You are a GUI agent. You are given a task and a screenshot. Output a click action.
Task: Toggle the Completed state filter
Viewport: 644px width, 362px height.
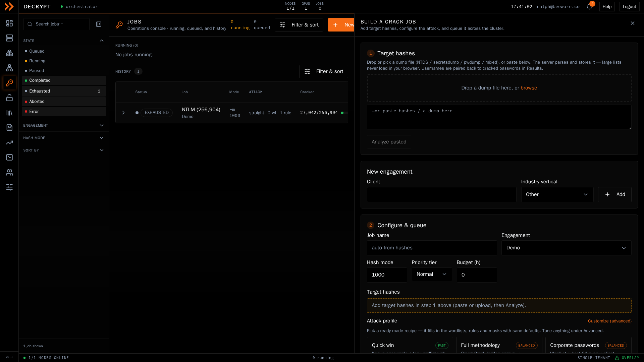point(64,80)
